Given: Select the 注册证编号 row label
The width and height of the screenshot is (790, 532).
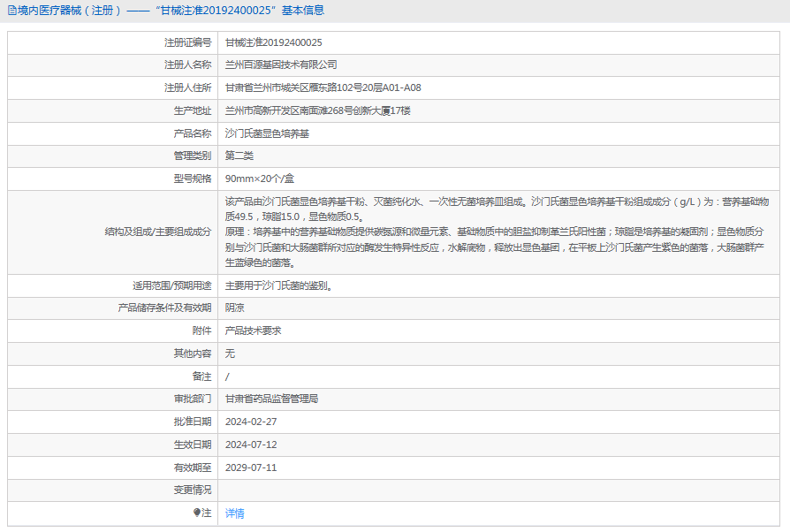Looking at the screenshot, I should point(188,42).
